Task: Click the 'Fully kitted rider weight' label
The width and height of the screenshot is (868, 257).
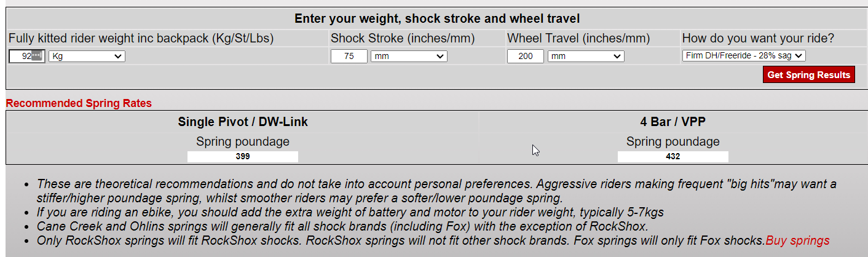Action: pos(141,39)
